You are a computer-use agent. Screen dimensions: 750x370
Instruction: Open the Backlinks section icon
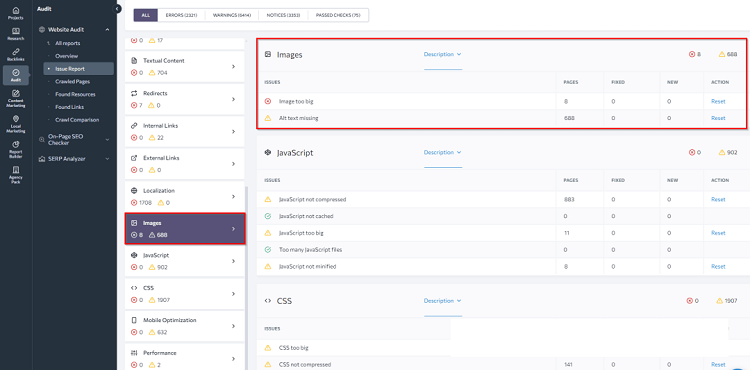pyautogui.click(x=16, y=54)
